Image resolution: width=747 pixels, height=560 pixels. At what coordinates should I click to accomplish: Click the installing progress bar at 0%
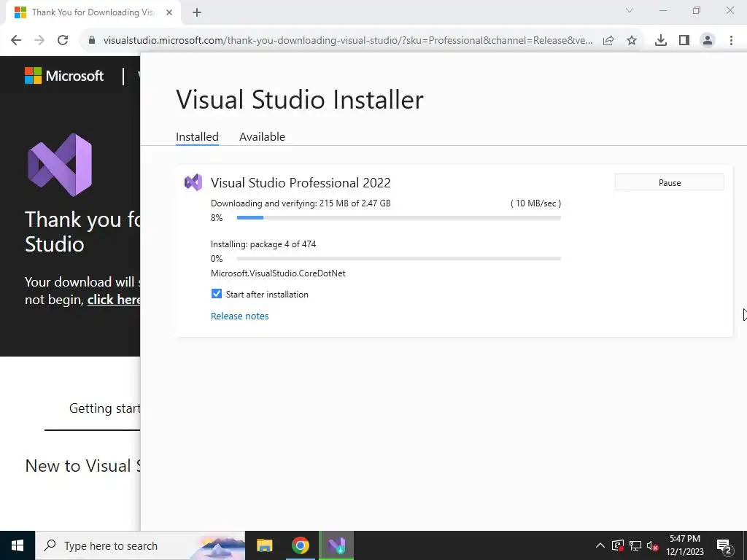[x=399, y=259]
